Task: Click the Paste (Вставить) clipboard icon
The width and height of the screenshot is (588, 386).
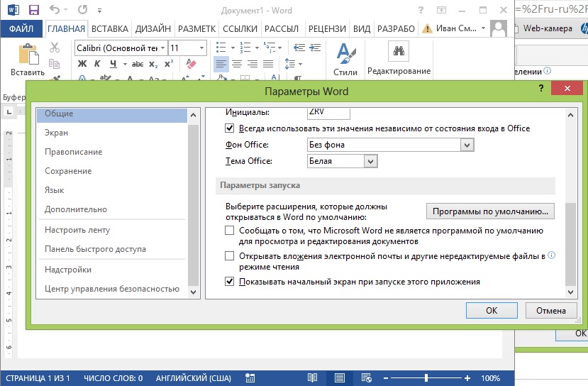Action: (28, 54)
